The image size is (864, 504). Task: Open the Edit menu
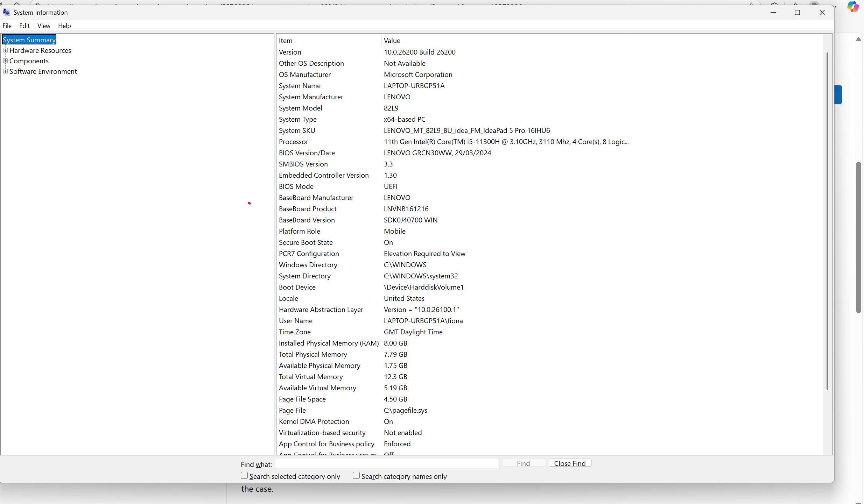(x=24, y=26)
